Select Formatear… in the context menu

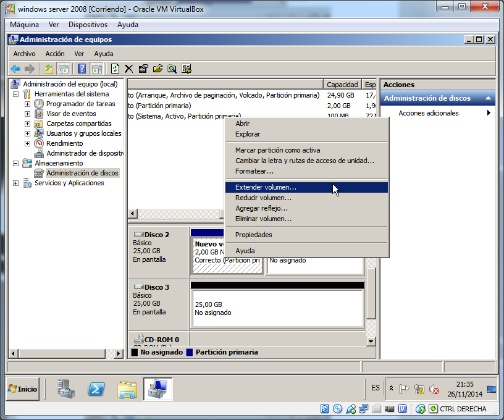pyautogui.click(x=306, y=171)
